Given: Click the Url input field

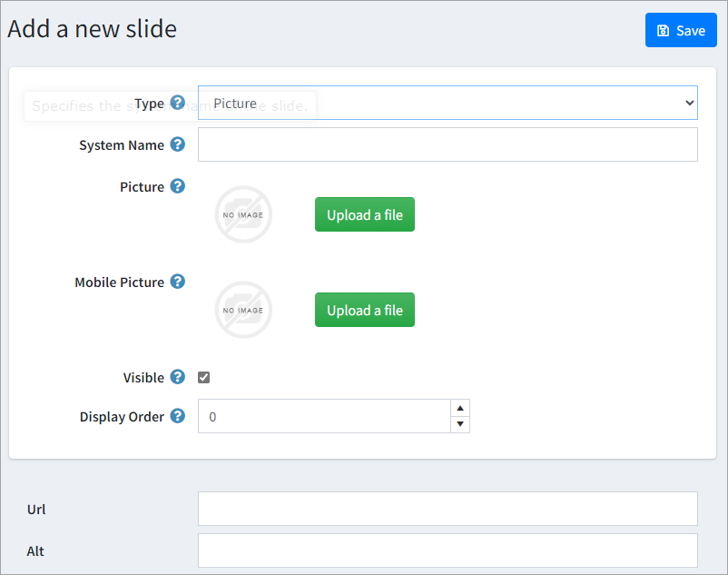Looking at the screenshot, I should coord(448,509).
